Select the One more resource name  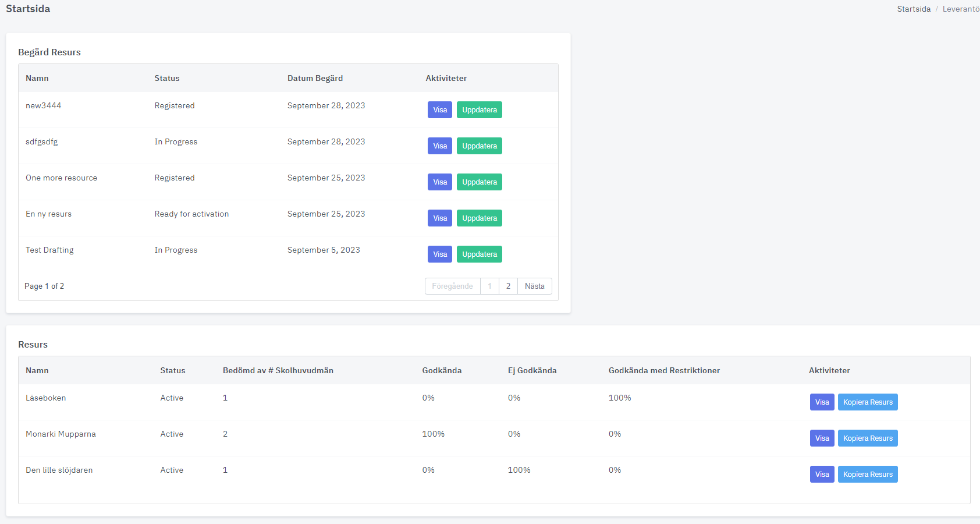pos(61,178)
